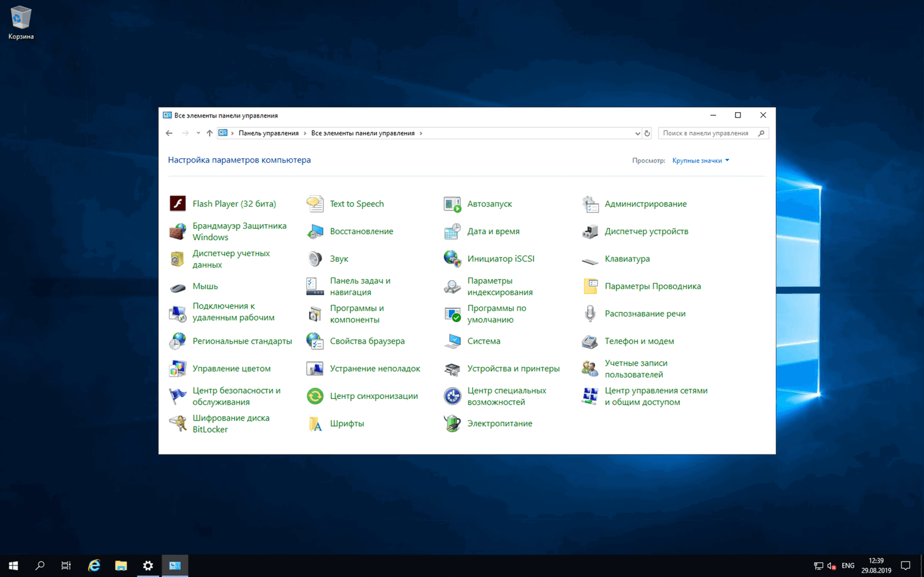
Task: Click the Шифрование диска BitLocker icon
Action: click(178, 424)
